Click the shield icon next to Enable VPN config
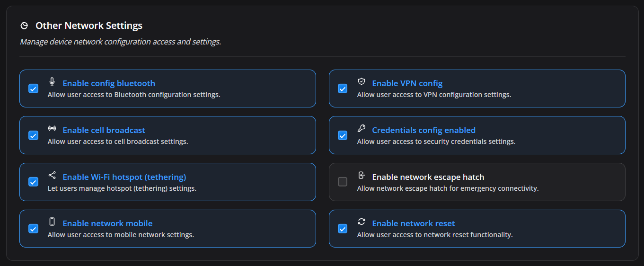The width and height of the screenshot is (644, 266). pos(362,81)
